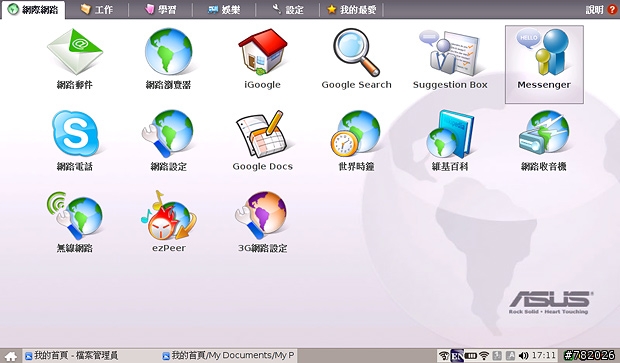The height and width of the screenshot is (363, 620).
Task: Open the 維基百科 Wikipedia icon
Action: (450, 134)
